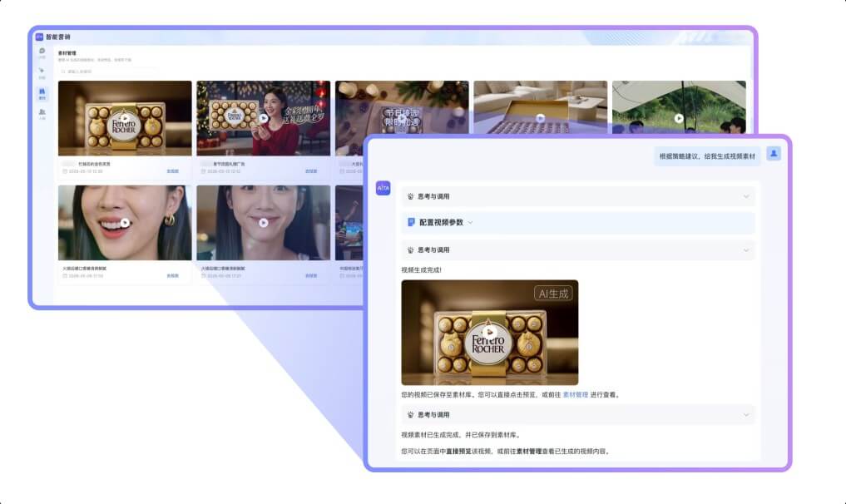Click the 素材管理 page heading
The height and width of the screenshot is (504, 846).
pyautogui.click(x=67, y=53)
